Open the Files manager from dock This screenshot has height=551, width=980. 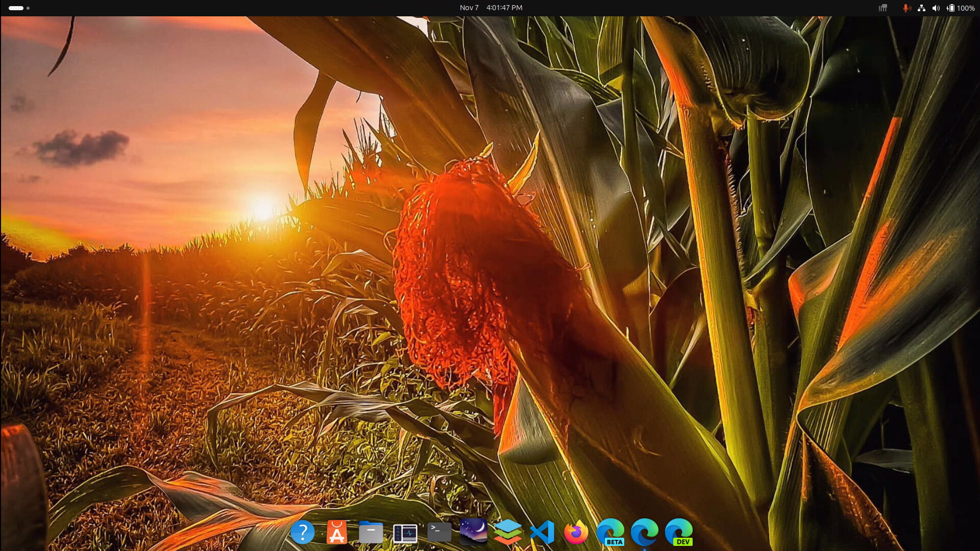pyautogui.click(x=371, y=532)
